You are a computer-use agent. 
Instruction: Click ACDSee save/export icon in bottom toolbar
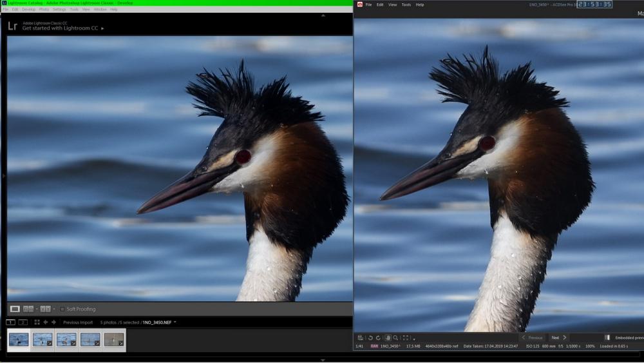[x=360, y=337]
